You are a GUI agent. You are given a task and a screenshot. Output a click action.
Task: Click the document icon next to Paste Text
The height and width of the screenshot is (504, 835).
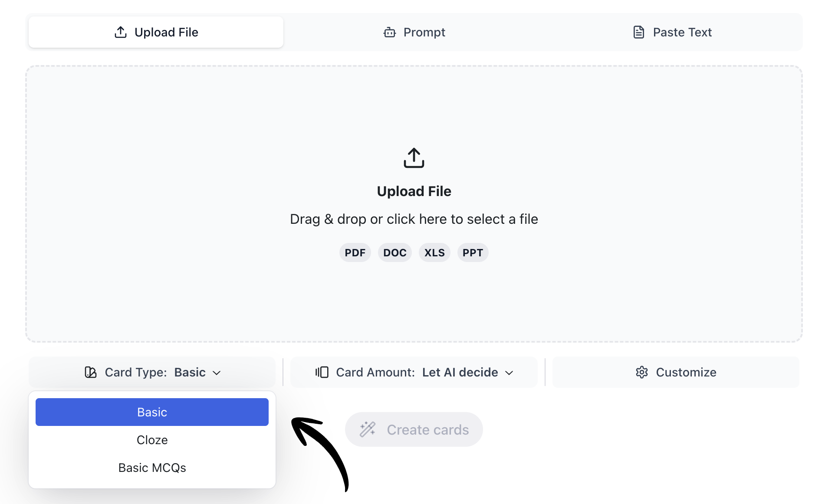(638, 32)
